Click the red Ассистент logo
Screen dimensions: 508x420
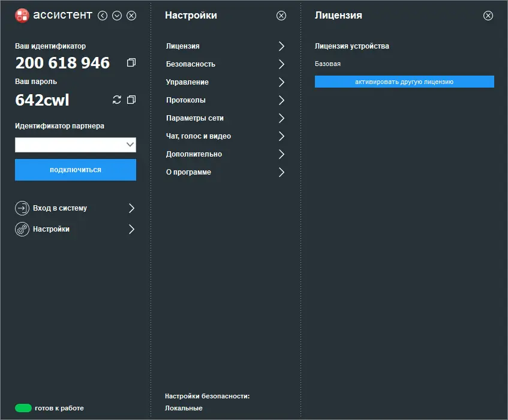[22, 16]
